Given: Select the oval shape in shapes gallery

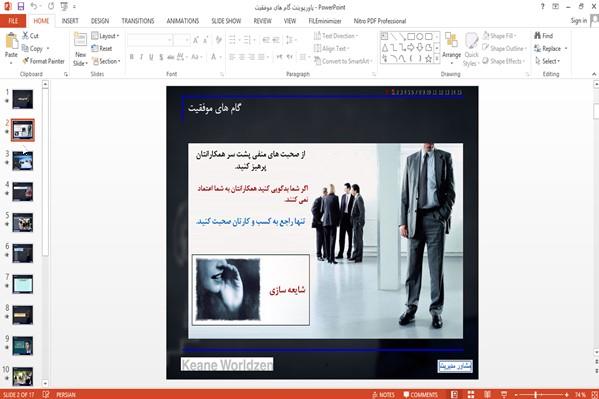Looking at the screenshot, I should click(419, 37).
